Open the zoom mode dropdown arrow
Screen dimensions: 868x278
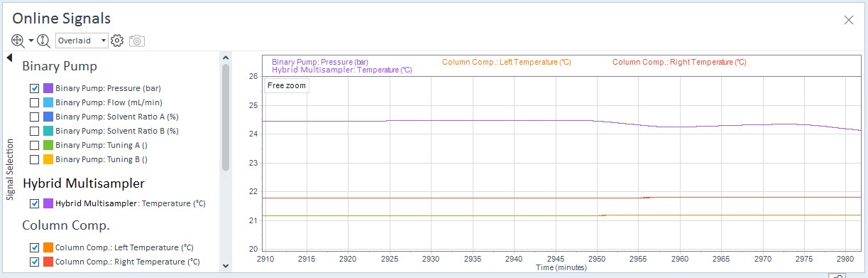pos(31,41)
